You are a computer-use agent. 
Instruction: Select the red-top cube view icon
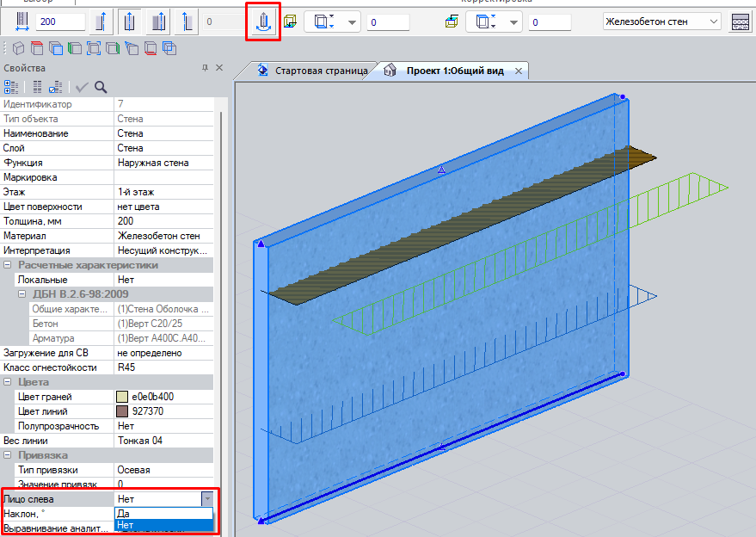35,47
